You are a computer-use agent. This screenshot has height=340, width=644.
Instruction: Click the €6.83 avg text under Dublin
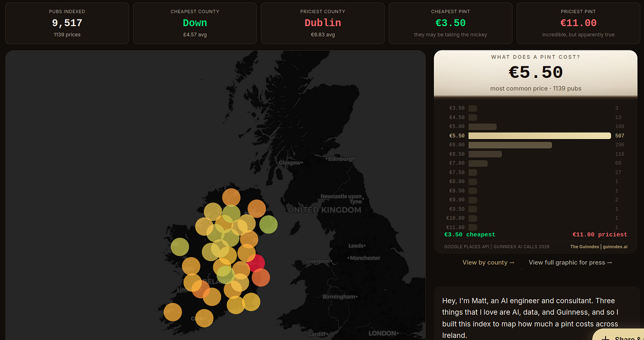click(323, 35)
